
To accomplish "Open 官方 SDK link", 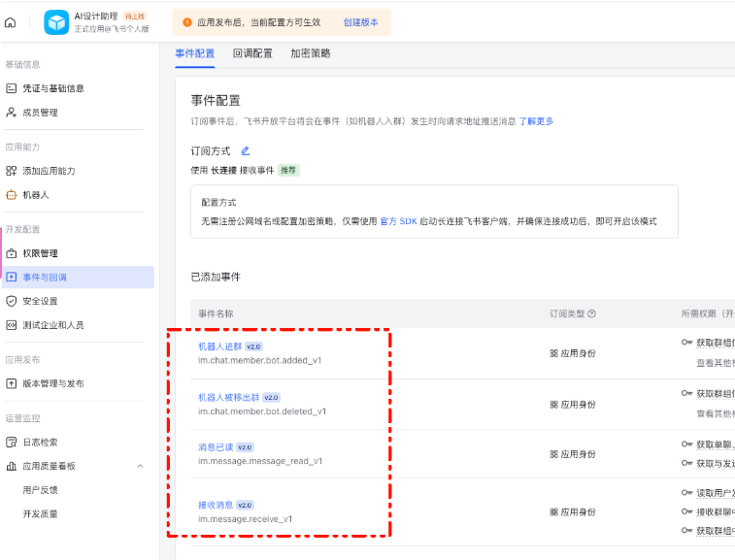I will pyautogui.click(x=398, y=221).
